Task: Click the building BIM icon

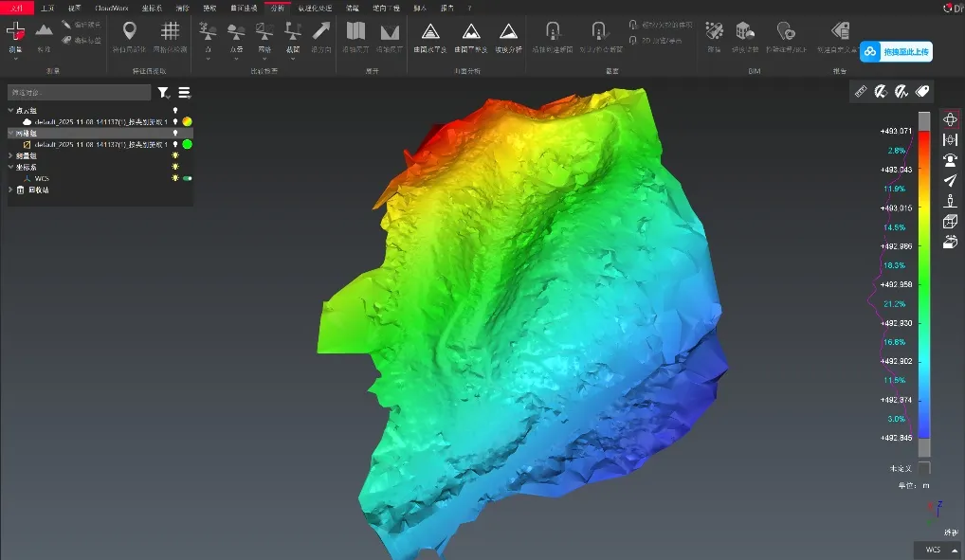Action: 745,30
